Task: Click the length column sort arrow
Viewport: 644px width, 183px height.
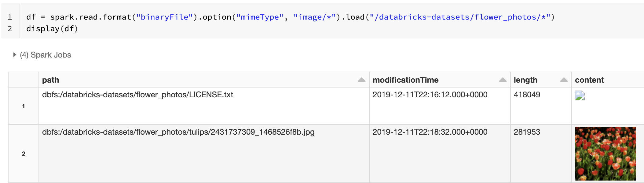Action: (x=564, y=80)
